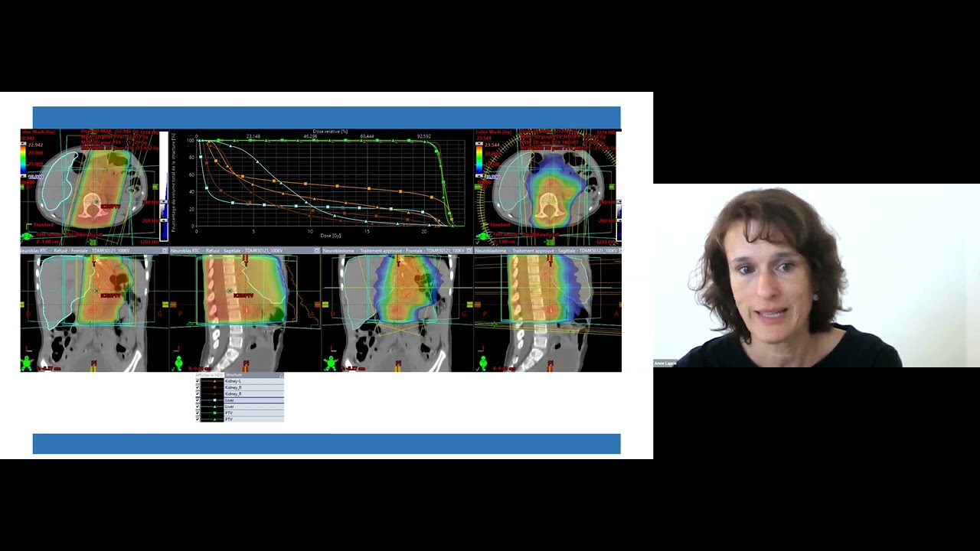Click the DVH graph plot area
980x551 pixels.
(x=331, y=184)
